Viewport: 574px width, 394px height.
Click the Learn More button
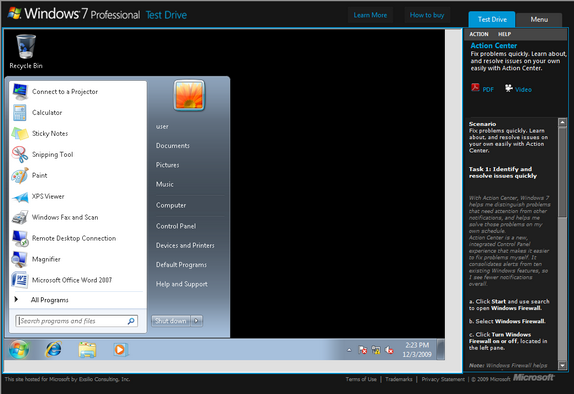[370, 15]
